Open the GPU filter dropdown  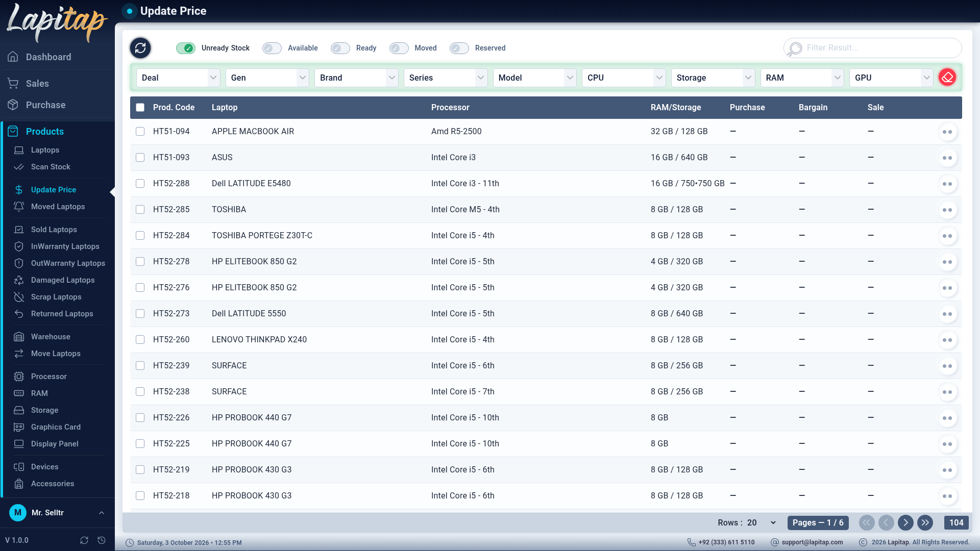(891, 78)
